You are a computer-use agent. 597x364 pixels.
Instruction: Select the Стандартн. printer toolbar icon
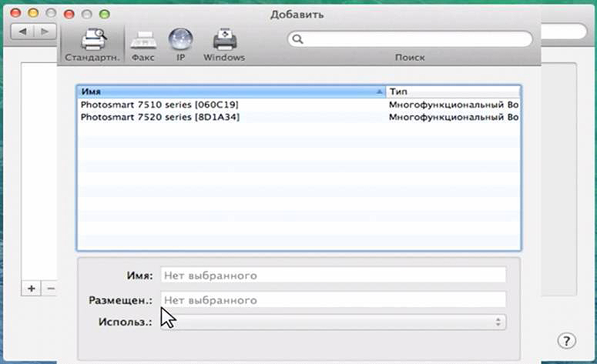point(92,44)
